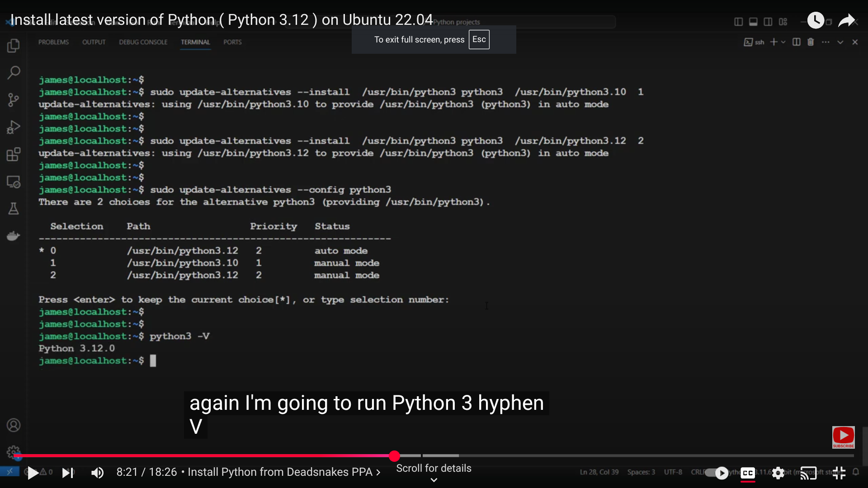Open Source Control branch icon
The height and width of the screenshot is (488, 868).
[x=14, y=100]
